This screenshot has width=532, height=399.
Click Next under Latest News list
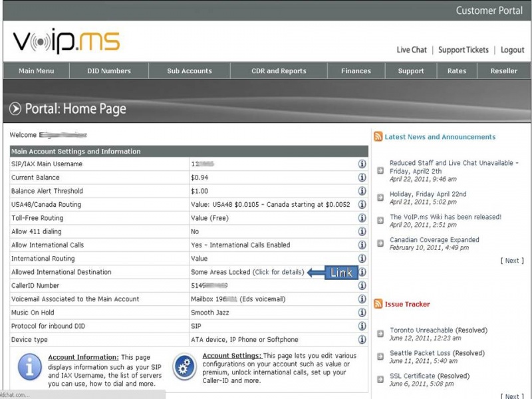point(512,261)
